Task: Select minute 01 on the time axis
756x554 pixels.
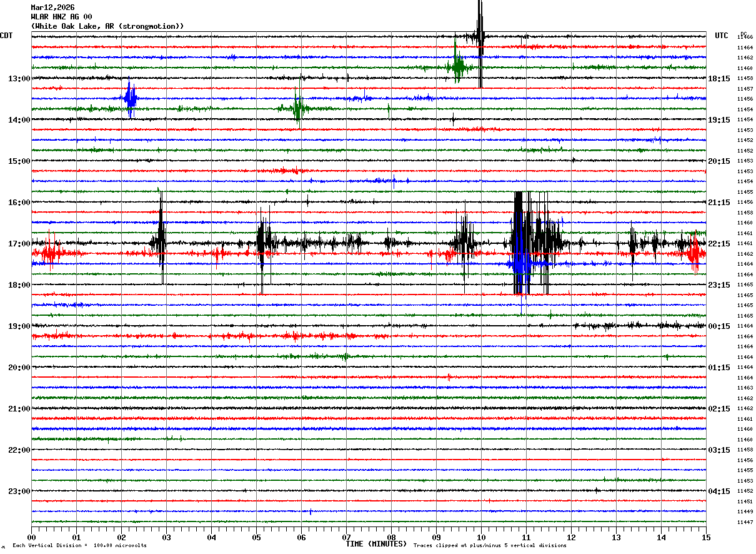Action: pos(76,537)
